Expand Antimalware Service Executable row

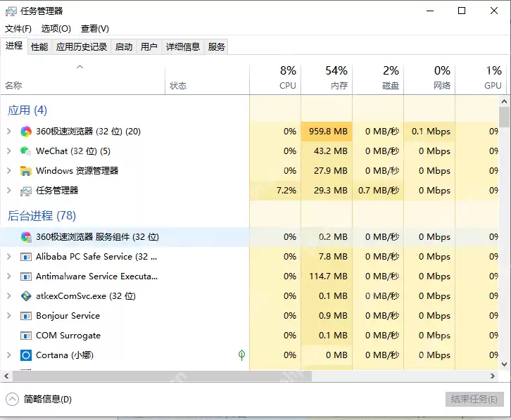click(9, 276)
